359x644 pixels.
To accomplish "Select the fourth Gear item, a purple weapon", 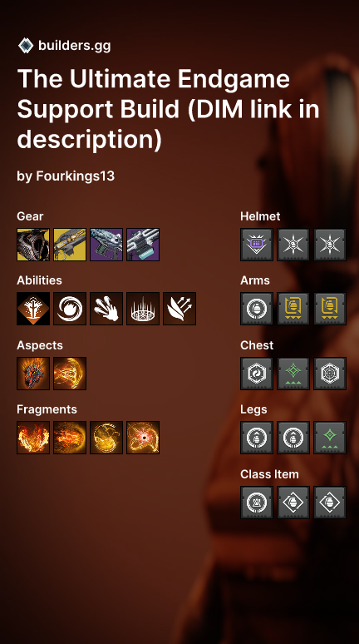I will tap(143, 245).
